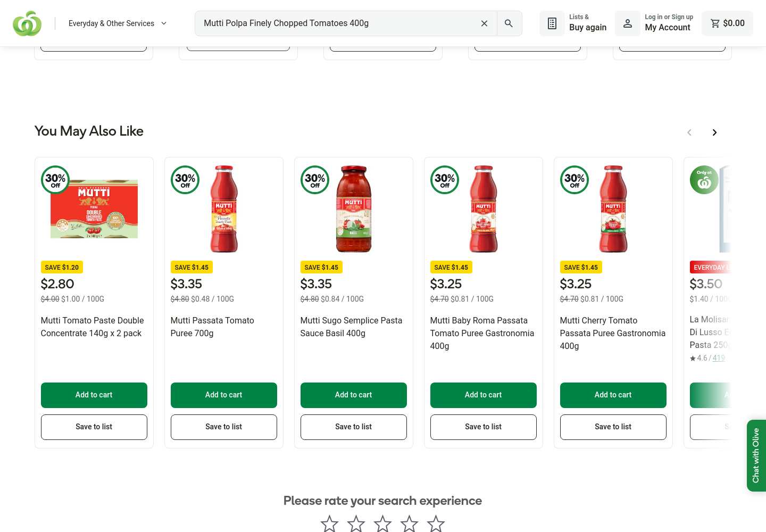Open Mutti Baby Roma Passata title link
766x532 pixels.
point(482,333)
